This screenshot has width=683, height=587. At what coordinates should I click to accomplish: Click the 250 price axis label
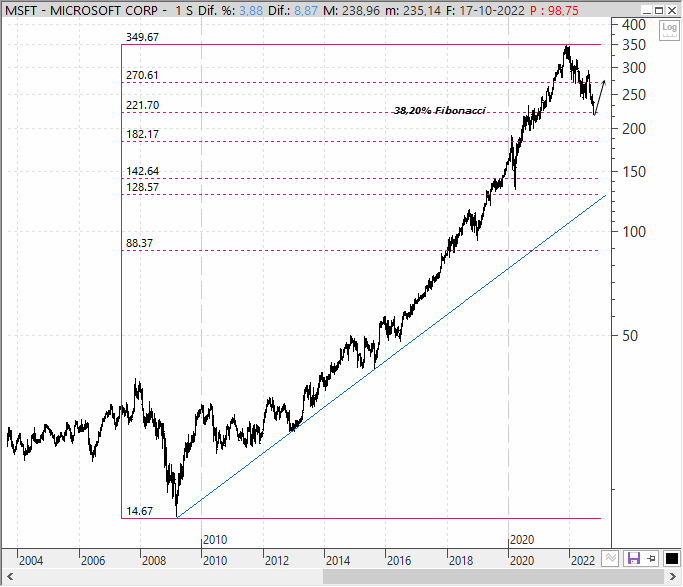click(x=634, y=95)
